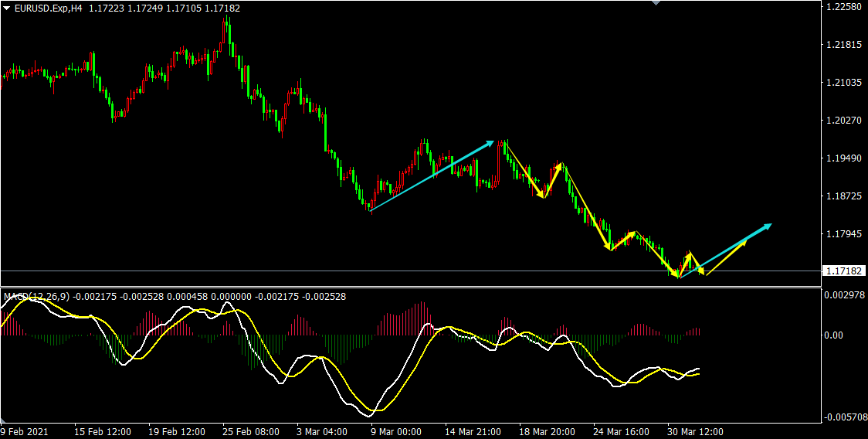Click the MACD line's lowest trough near 9 Mar
The image size is (868, 439).
tap(373, 412)
